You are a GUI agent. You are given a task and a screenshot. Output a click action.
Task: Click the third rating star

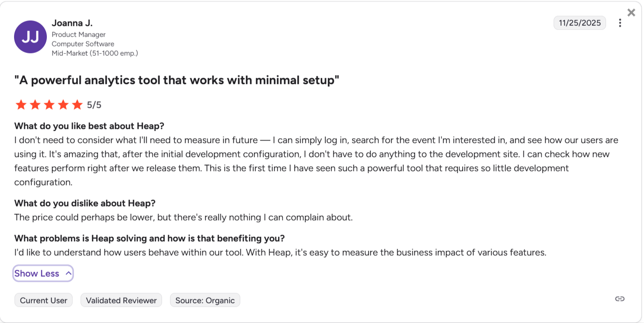pos(49,105)
